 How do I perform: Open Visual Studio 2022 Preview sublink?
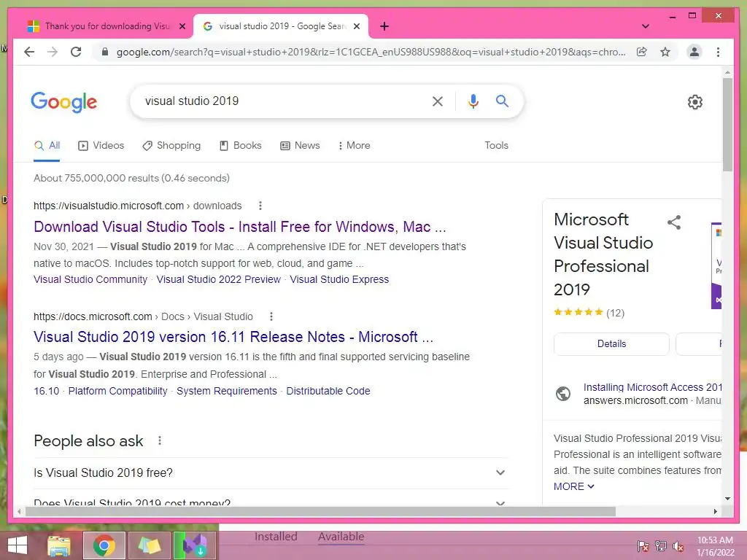click(x=219, y=279)
